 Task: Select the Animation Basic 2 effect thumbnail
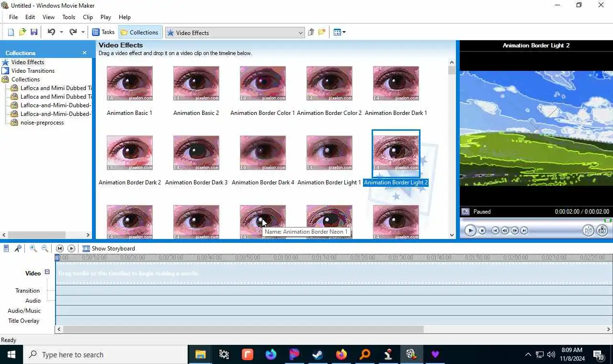pos(196,83)
